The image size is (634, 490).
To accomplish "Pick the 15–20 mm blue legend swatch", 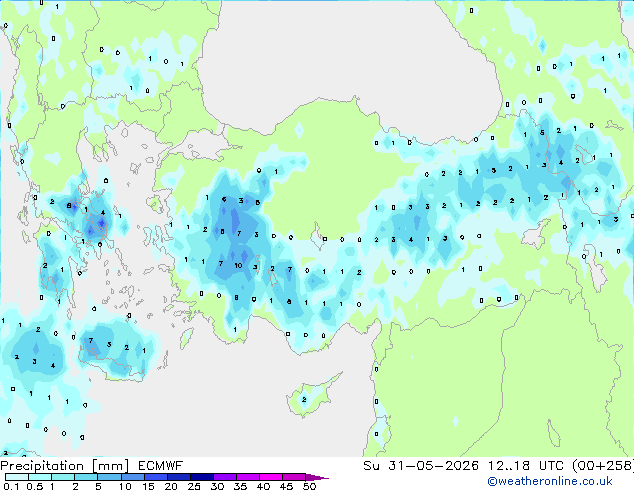I will 155,477.
